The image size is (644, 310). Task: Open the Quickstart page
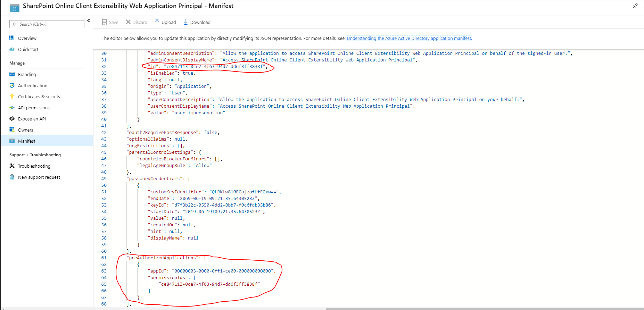28,49
